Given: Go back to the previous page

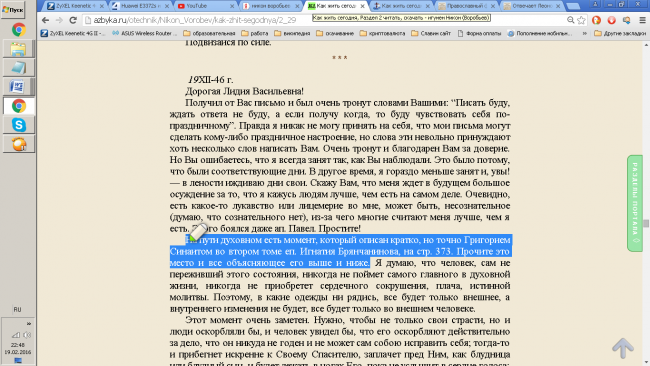Looking at the screenshot, I should pyautogui.click(x=45, y=20).
